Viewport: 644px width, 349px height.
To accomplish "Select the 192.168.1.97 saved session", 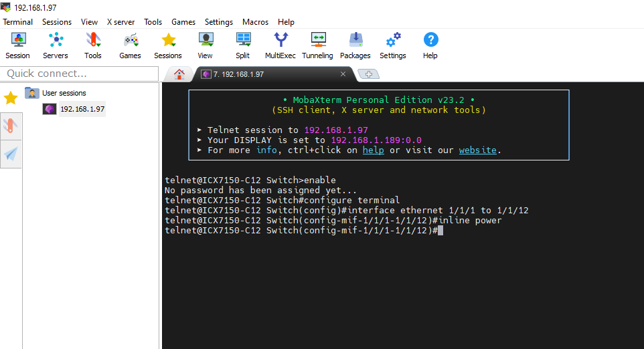I will [82, 109].
